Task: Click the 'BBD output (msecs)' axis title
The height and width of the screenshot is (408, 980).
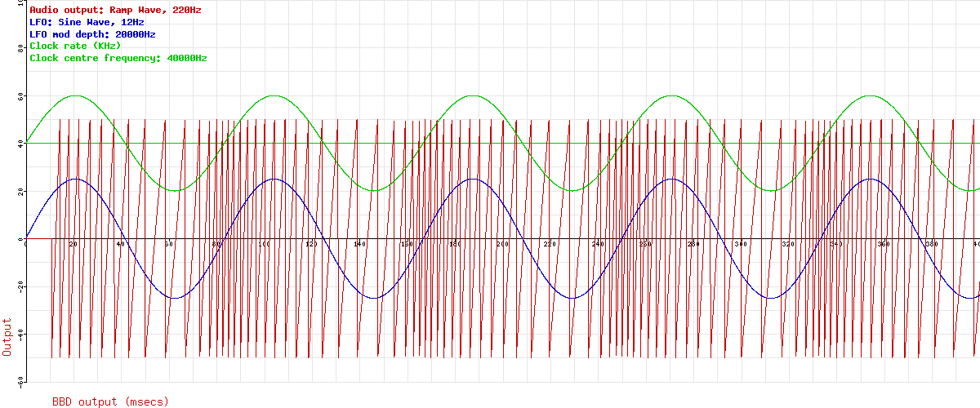Action: point(110,401)
